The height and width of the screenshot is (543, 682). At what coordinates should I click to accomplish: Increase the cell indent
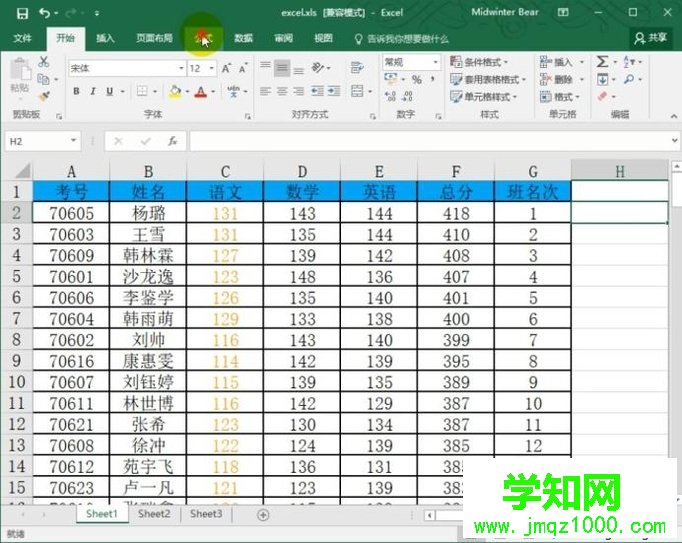[334, 91]
